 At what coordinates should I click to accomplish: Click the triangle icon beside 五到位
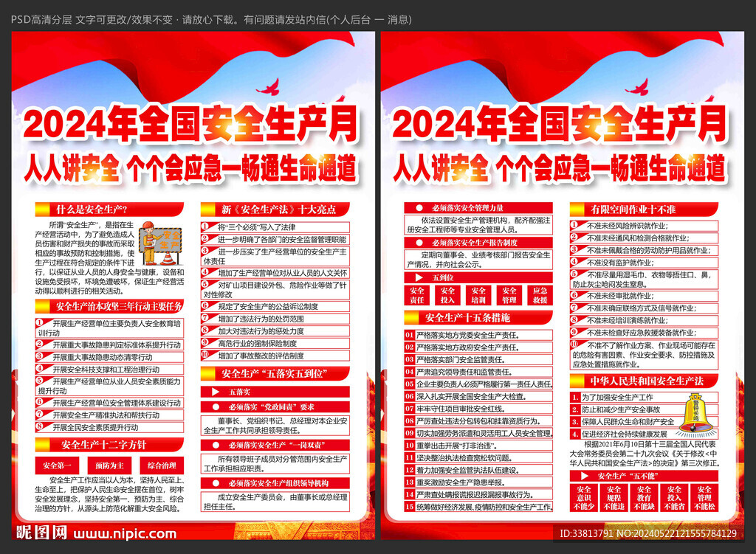coord(419,278)
